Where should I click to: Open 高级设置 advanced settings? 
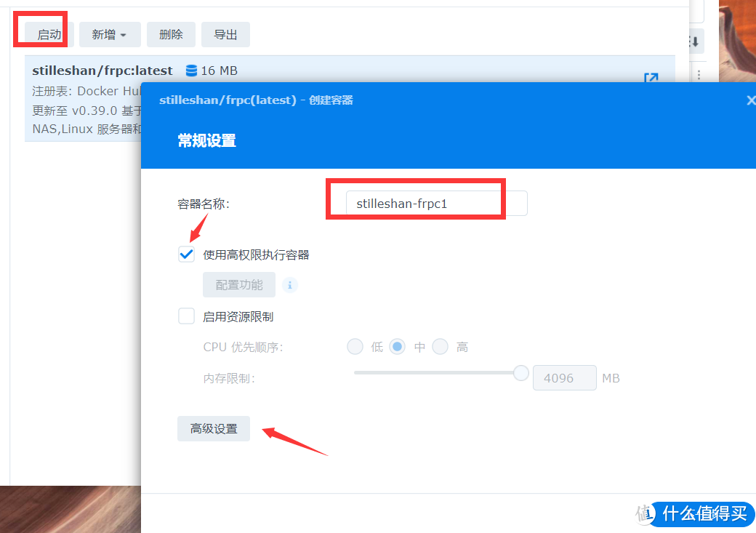pos(214,429)
